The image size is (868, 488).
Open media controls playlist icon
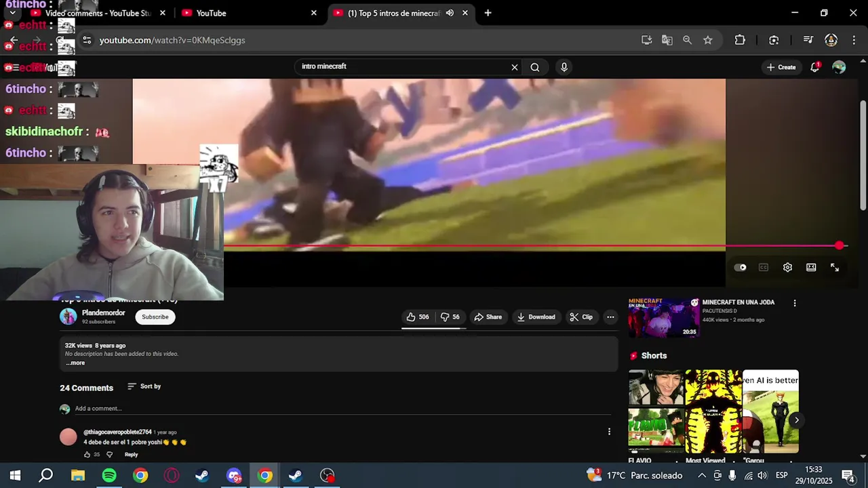[808, 40]
